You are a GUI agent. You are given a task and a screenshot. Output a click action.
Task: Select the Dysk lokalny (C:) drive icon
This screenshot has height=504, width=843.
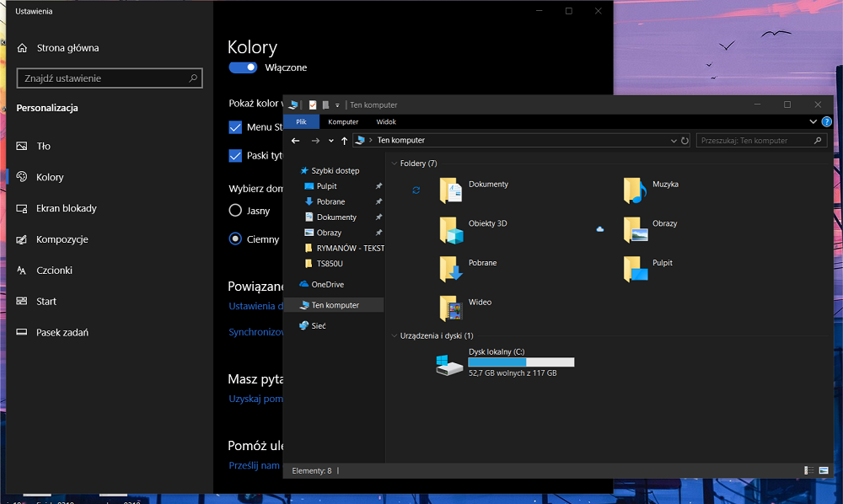[x=449, y=365]
